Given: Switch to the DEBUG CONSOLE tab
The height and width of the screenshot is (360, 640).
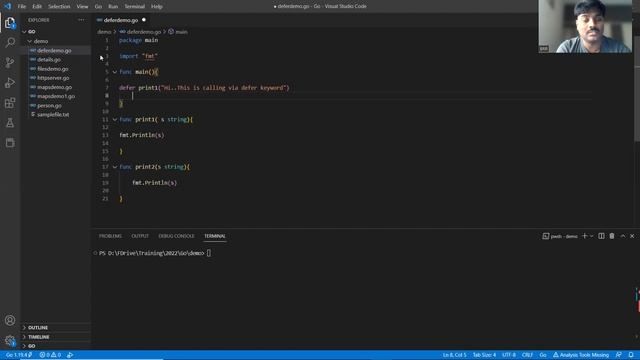Looking at the screenshot, I should click(176, 236).
